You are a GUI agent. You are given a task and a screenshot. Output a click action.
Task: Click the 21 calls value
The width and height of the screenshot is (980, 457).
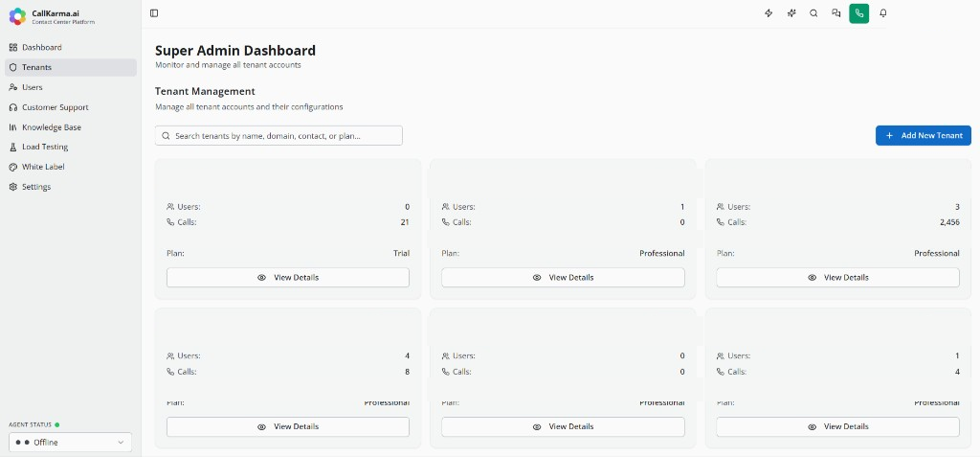coord(405,222)
